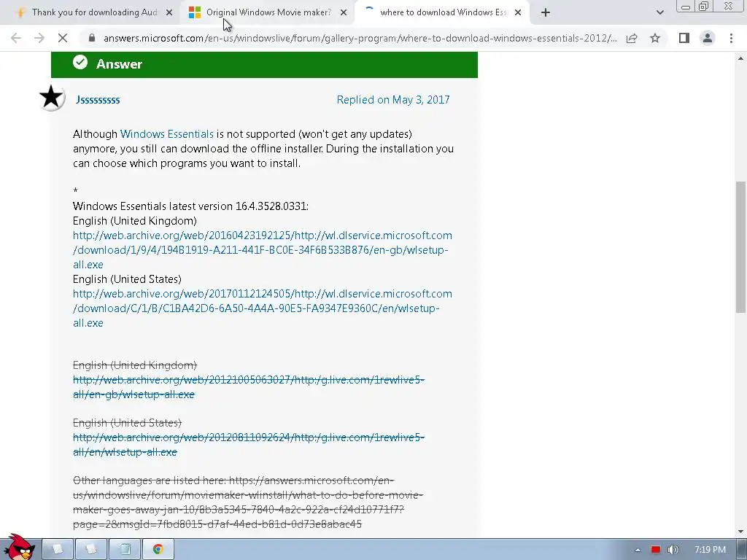Expand the tab search dropdown arrow

tap(659, 13)
